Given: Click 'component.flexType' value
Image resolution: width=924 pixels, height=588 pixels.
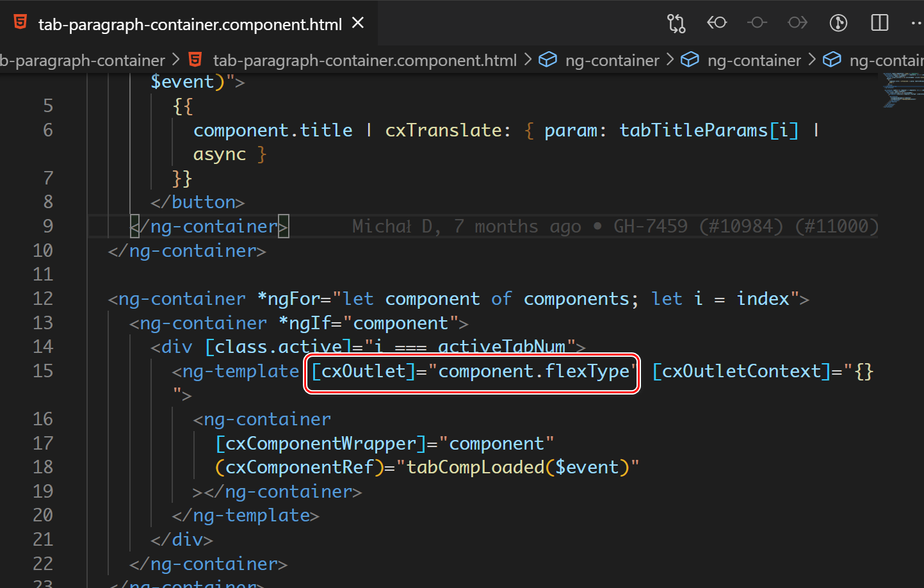Looking at the screenshot, I should [534, 371].
